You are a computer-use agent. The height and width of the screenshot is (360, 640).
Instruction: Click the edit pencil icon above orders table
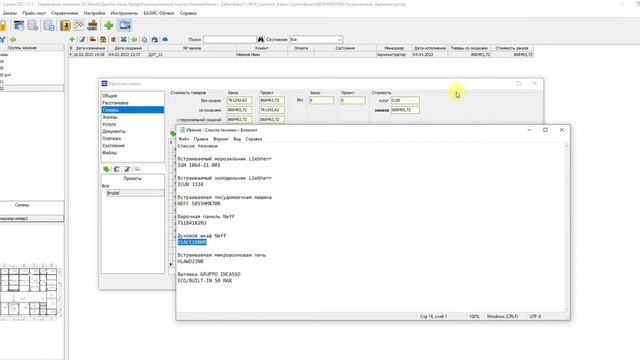point(82,40)
